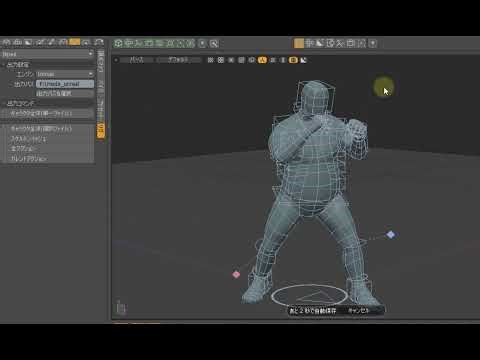Toggle the orange framed-square viewport display icon
The image size is (480, 360).
point(293,60)
